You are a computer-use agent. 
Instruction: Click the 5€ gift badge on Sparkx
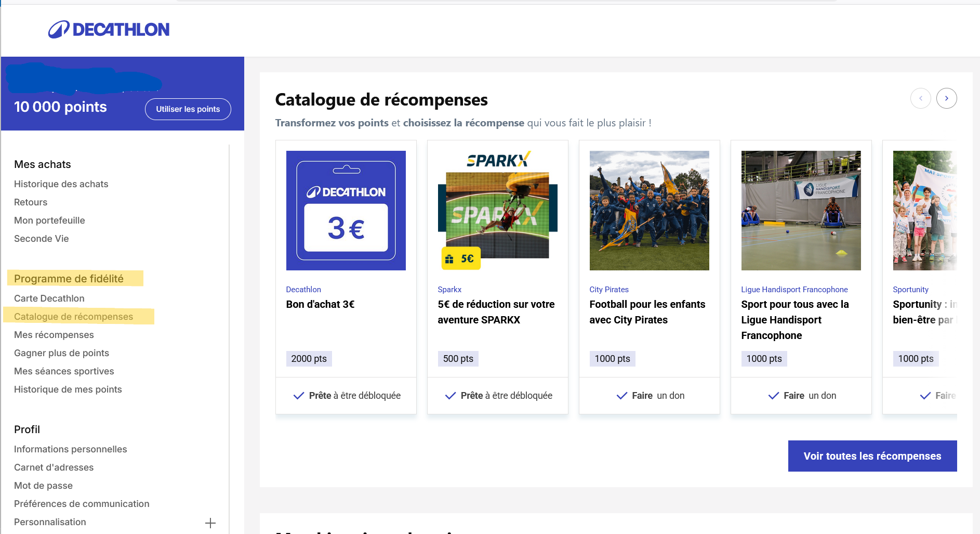click(461, 259)
